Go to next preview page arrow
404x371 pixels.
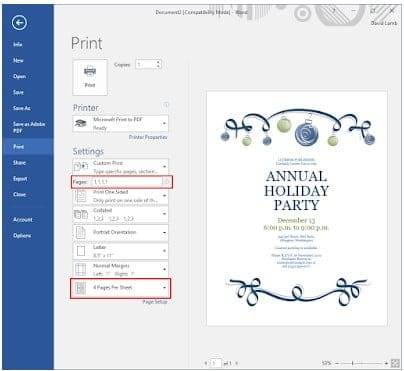click(237, 363)
